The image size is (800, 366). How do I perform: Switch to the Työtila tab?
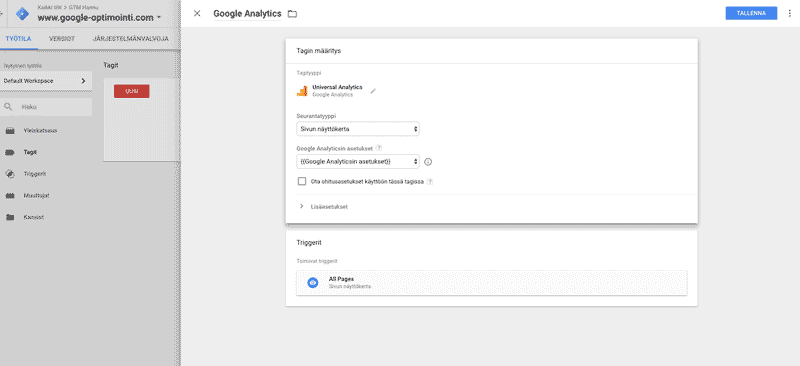tap(18, 39)
